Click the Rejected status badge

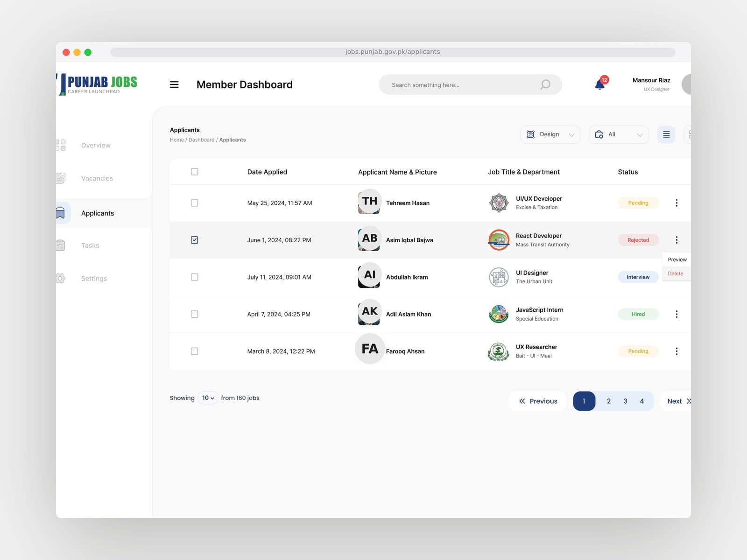[638, 240]
